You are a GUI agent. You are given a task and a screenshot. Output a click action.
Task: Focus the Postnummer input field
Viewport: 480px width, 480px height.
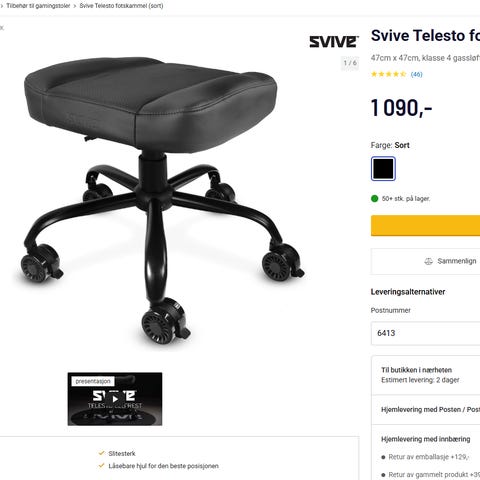click(425, 333)
